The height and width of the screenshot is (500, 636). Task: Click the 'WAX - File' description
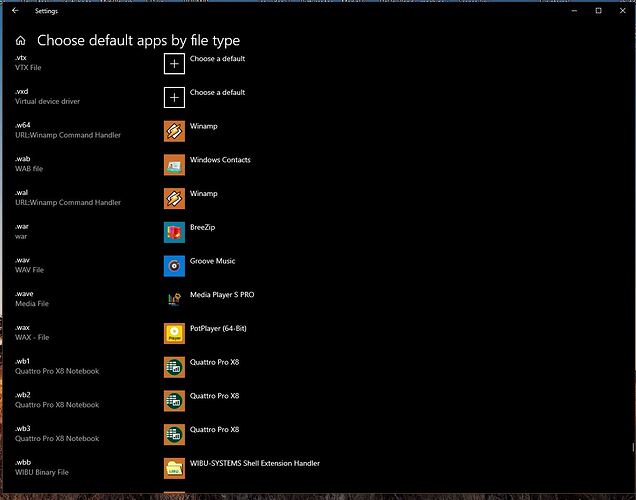(x=32, y=337)
